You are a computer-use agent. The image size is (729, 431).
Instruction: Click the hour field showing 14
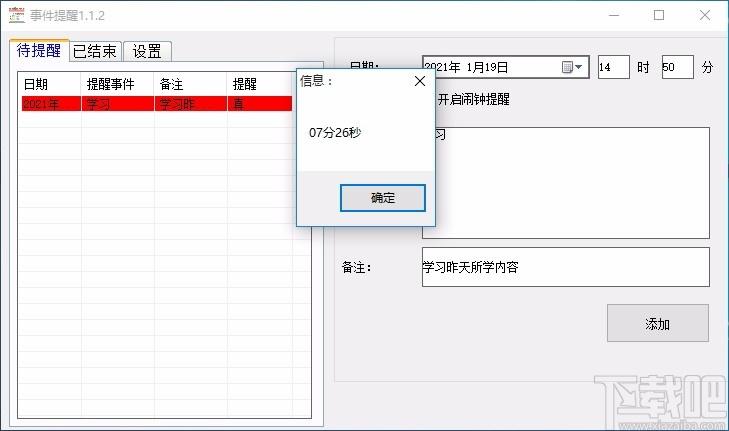613,67
